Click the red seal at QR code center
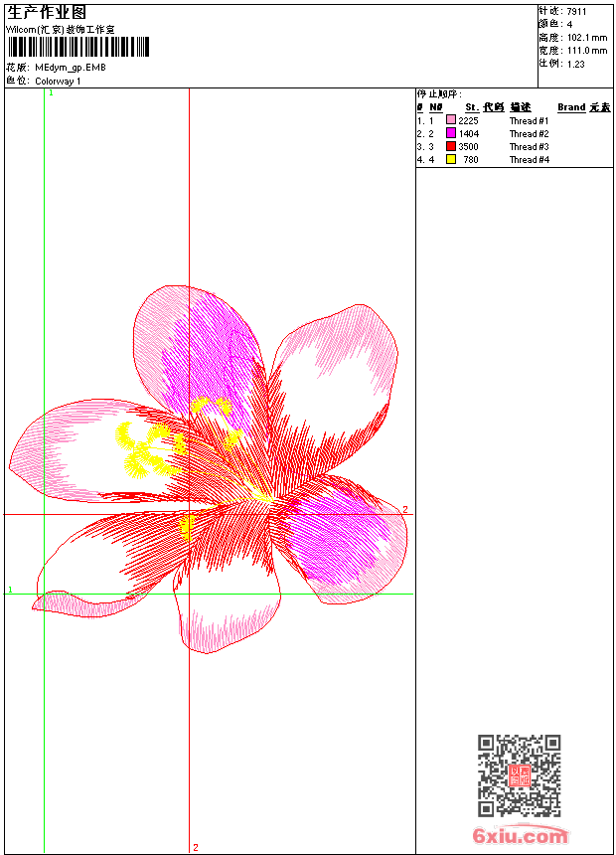Viewport: 616px width, 855px height. click(x=519, y=776)
